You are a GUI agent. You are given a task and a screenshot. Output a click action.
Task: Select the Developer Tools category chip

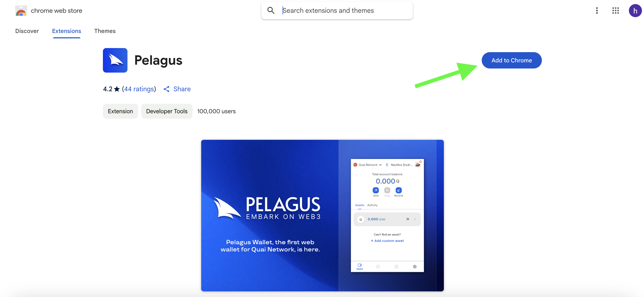click(x=167, y=111)
